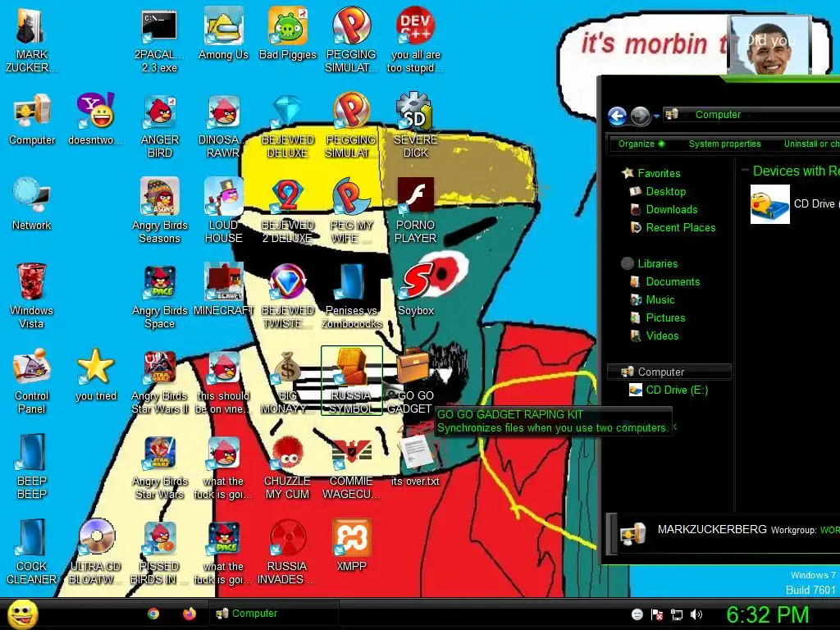Open the Network desktop icon
The width and height of the screenshot is (840, 630).
32,204
